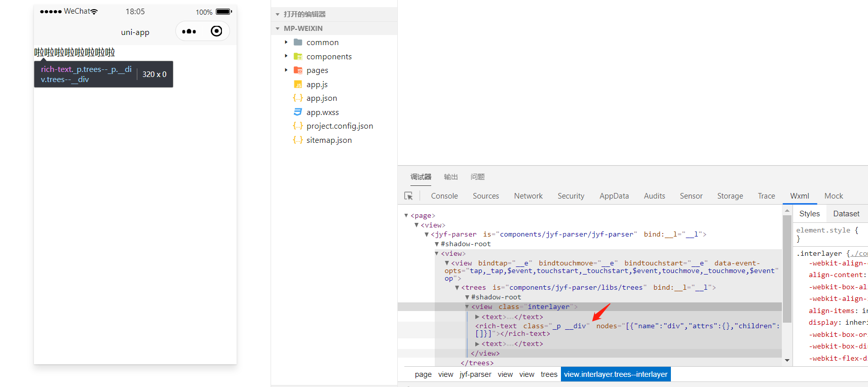Click the jyf-parser breadcrumb item
Image resolution: width=868 pixels, height=387 pixels.
pos(475,374)
